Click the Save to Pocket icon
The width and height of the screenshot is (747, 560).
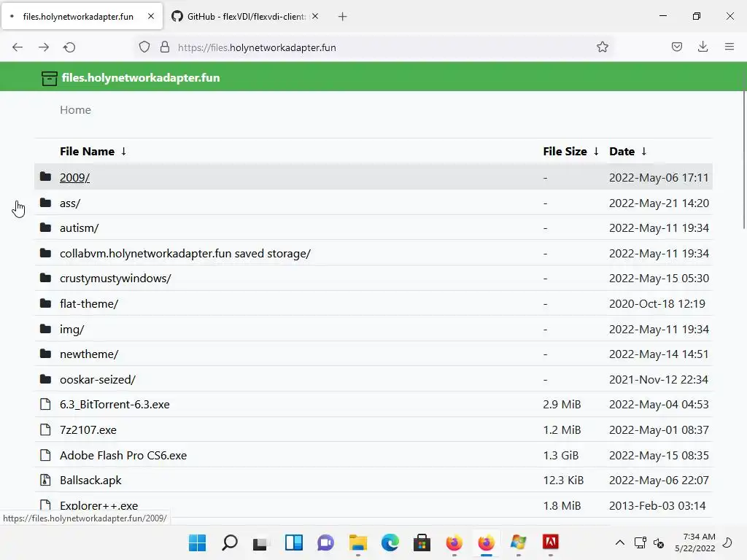[x=677, y=47]
